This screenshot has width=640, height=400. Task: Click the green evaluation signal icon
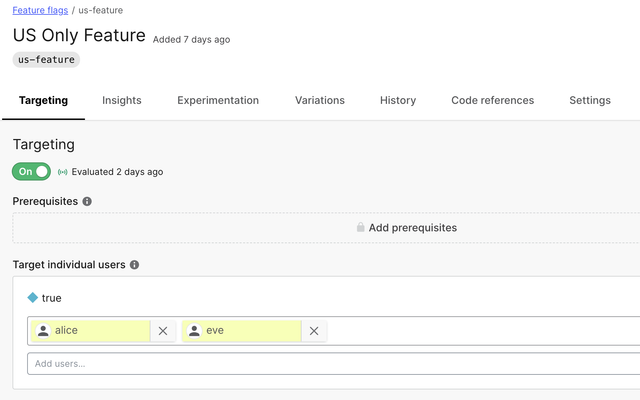click(x=63, y=172)
